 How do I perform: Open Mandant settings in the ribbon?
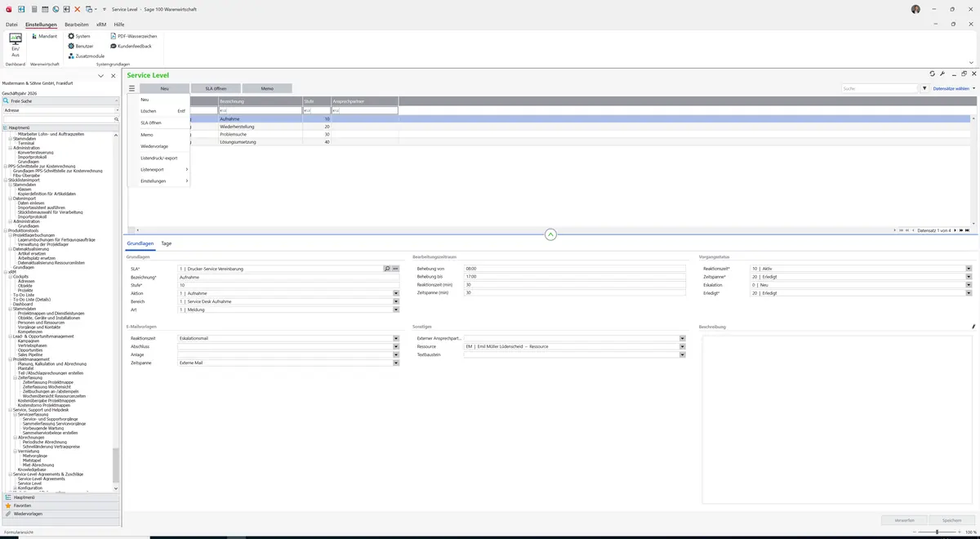click(44, 36)
